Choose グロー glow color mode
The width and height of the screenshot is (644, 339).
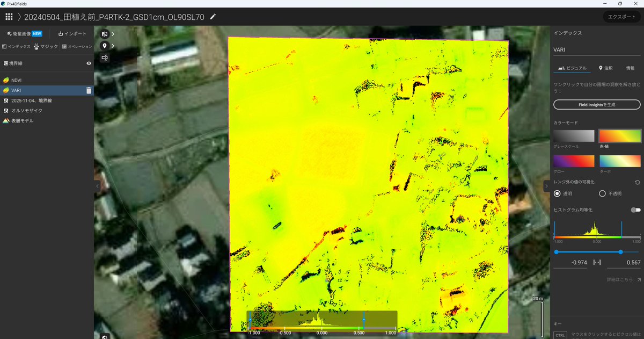[x=574, y=161]
